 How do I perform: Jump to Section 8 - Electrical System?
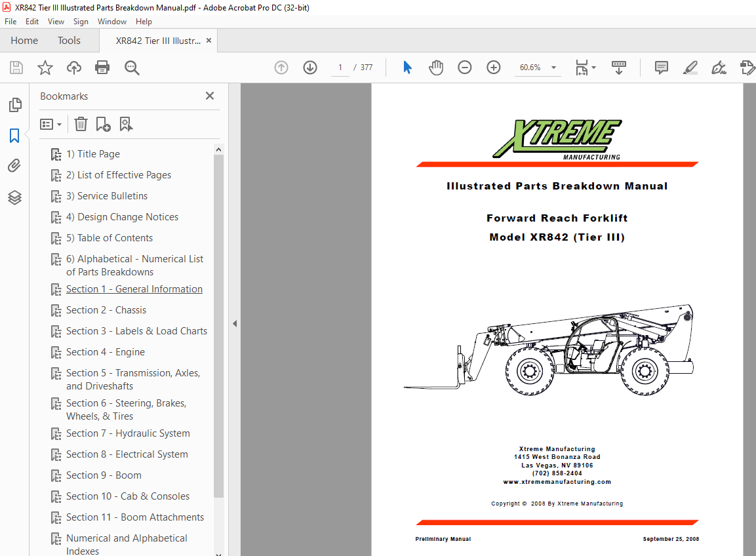coord(127,454)
